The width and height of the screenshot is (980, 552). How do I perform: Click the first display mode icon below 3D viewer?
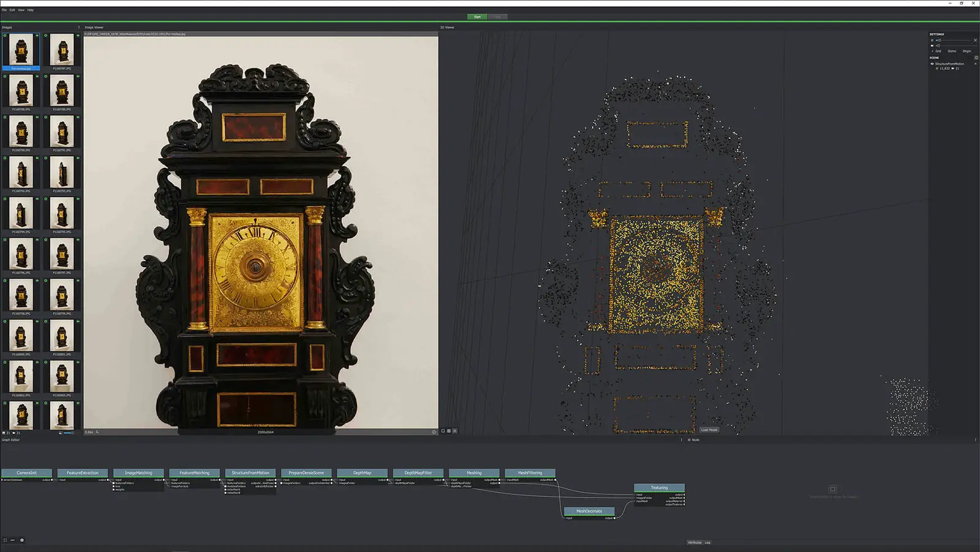tap(443, 431)
